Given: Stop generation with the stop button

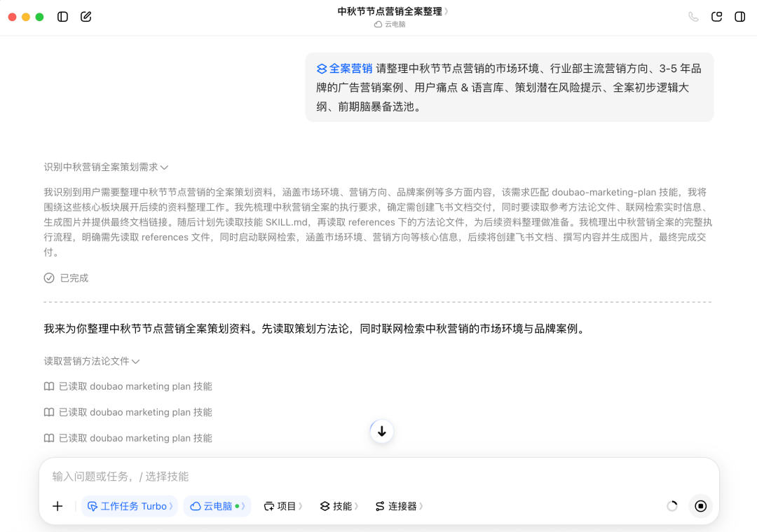Looking at the screenshot, I should (700, 506).
